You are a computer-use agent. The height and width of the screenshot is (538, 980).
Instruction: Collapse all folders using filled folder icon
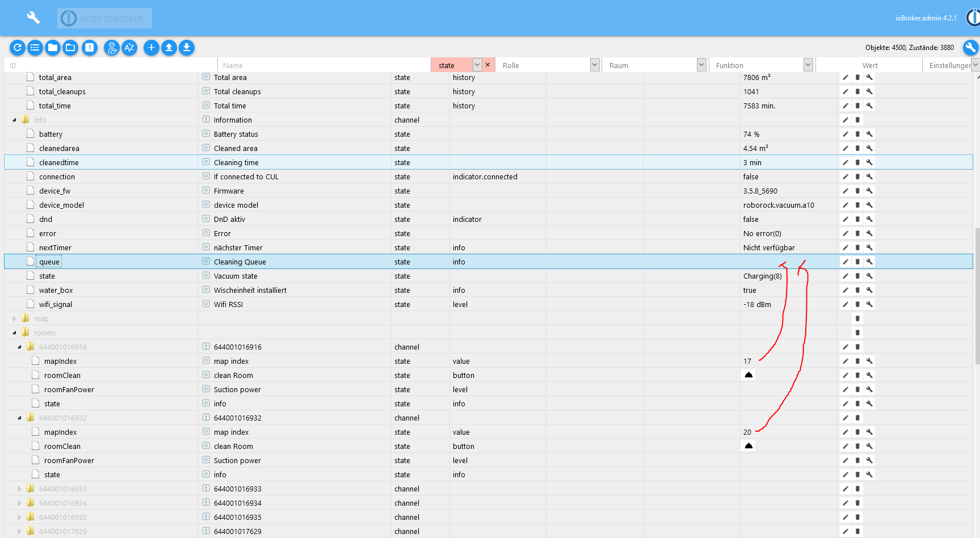[53, 48]
